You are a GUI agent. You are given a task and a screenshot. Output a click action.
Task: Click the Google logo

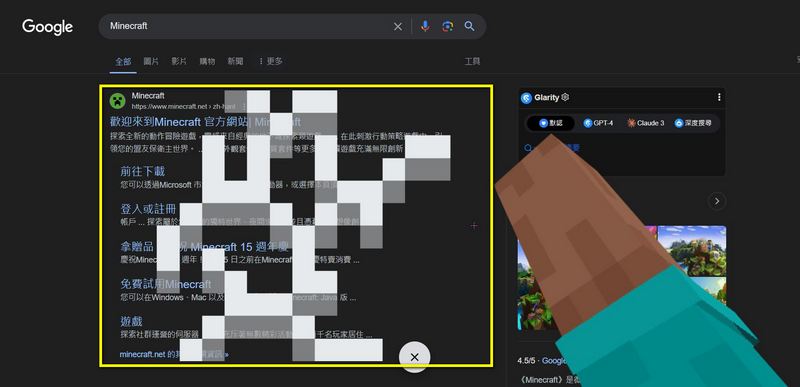47,27
